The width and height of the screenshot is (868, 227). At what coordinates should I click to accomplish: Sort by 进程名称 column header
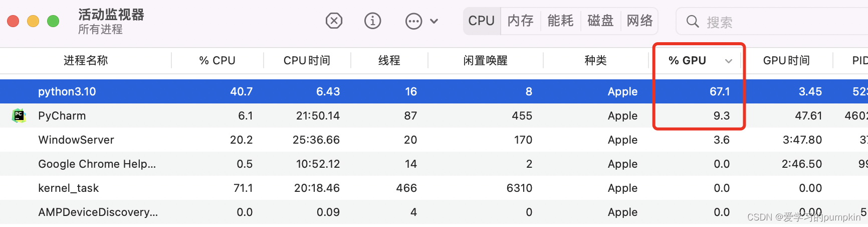click(86, 61)
